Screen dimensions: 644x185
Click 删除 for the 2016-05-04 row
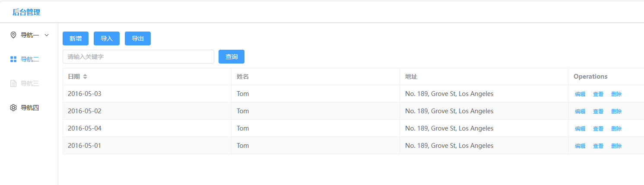[616, 128]
